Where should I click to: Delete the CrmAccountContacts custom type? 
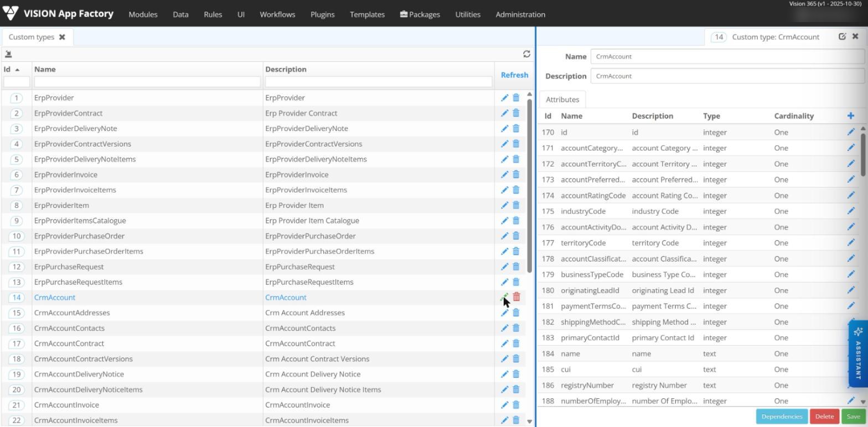[x=516, y=328]
